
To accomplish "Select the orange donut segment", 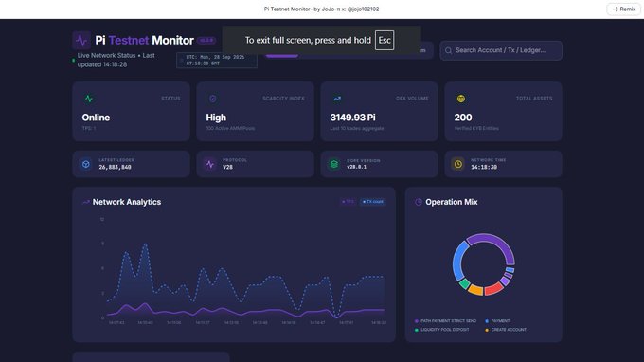I will point(475,290).
